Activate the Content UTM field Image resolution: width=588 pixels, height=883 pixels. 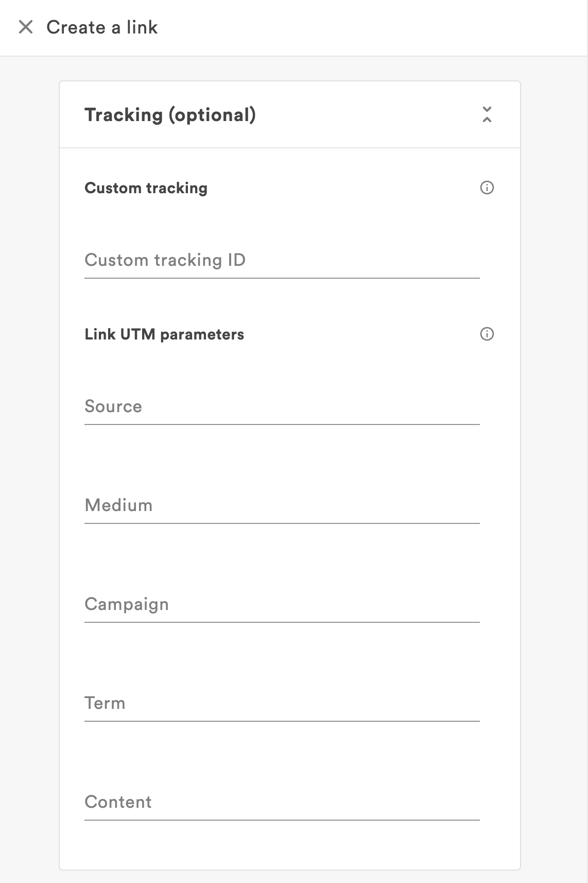coord(282,802)
